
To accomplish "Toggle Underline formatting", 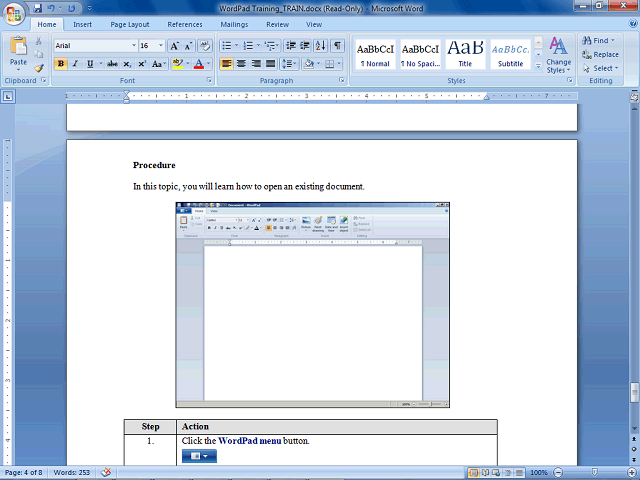I will pos(90,64).
